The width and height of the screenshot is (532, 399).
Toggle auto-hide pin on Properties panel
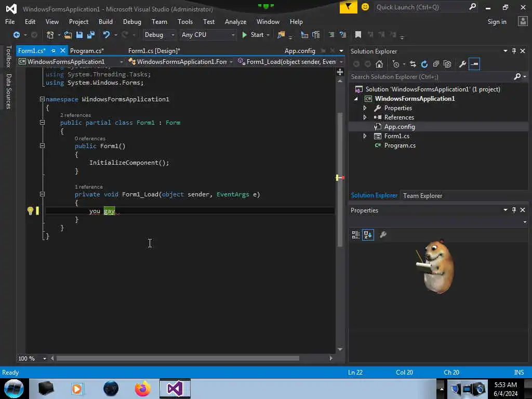pyautogui.click(x=514, y=210)
